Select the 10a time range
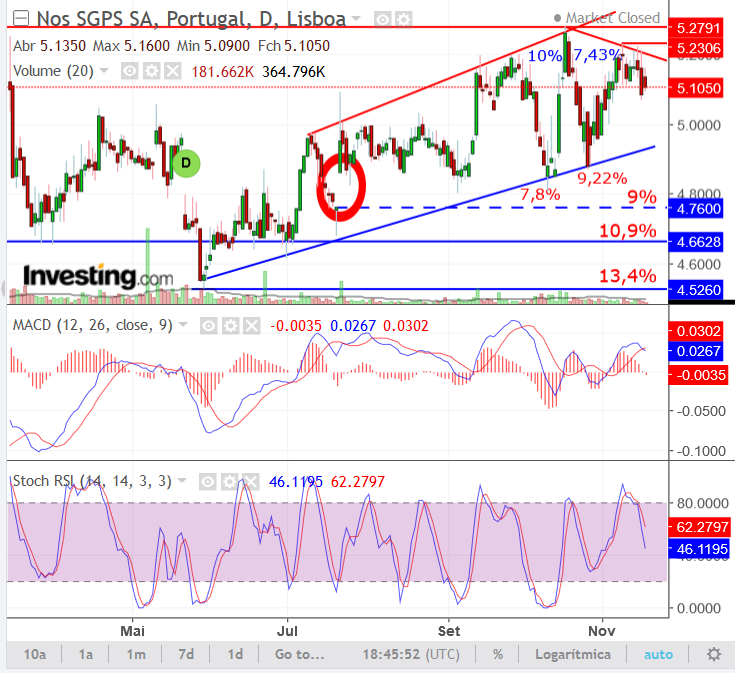The width and height of the screenshot is (735, 673). [35, 654]
